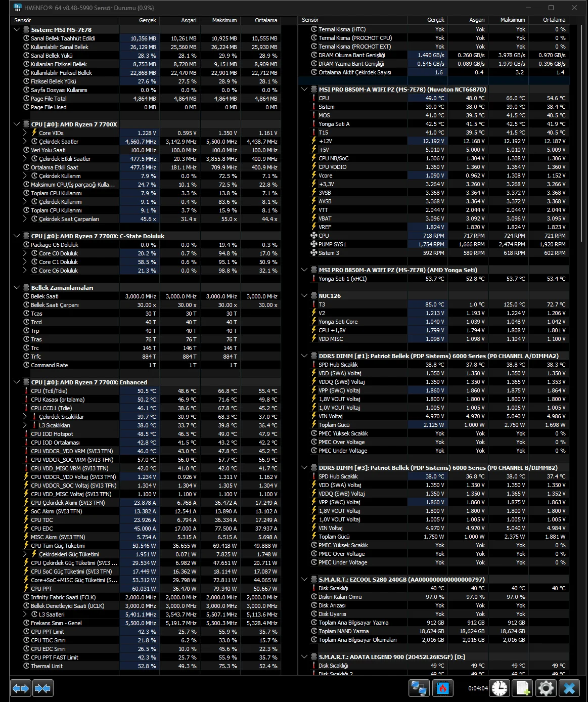This screenshot has width=588, height=702.
Task: Collapse the S.M.A.R.T.: EZCOOL S280 240GB group
Action: 305,580
